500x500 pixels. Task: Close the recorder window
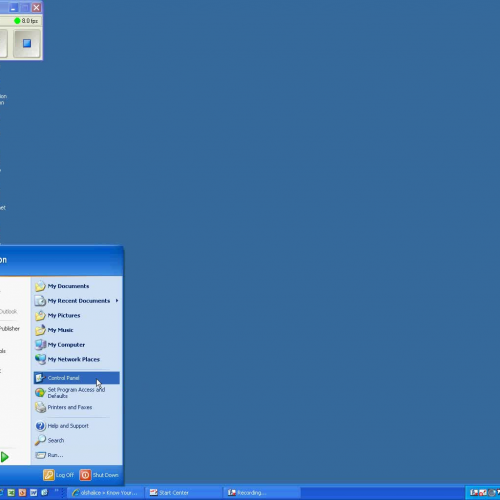coord(37,8)
